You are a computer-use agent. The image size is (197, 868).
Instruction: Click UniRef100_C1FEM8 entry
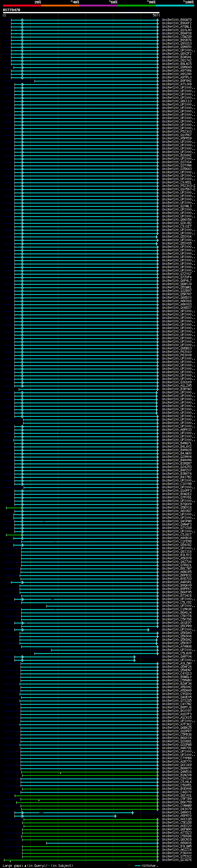click(x=176, y=542)
